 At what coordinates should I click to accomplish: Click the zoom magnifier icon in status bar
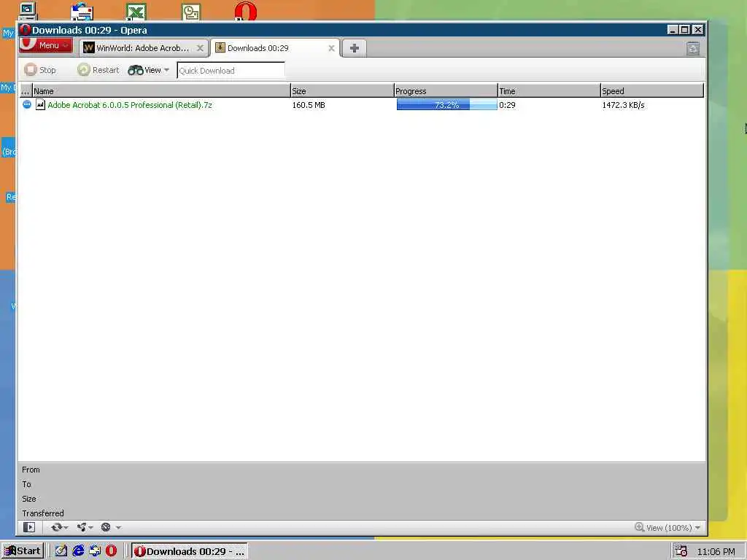point(639,527)
